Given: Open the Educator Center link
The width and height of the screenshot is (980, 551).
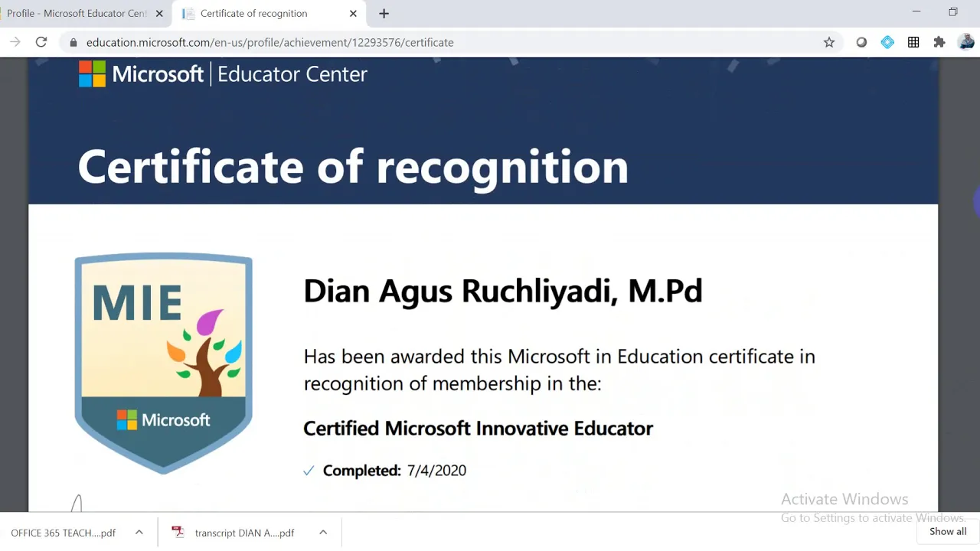Looking at the screenshot, I should 292,73.
